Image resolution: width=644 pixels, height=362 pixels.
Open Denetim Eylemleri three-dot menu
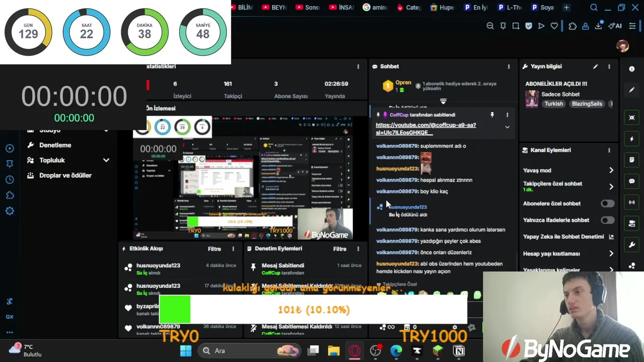[x=358, y=249]
